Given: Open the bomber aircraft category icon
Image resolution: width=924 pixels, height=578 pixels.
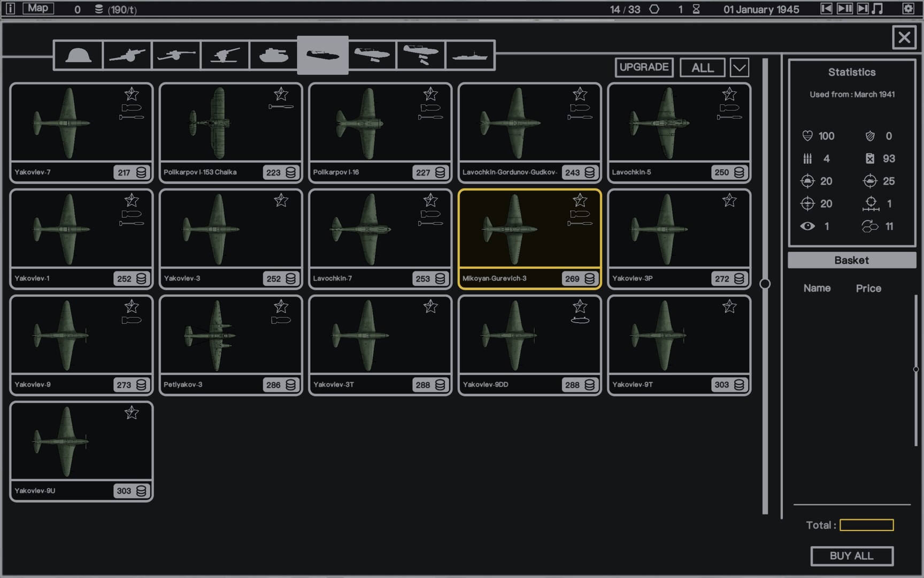Looking at the screenshot, I should pyautogui.click(x=421, y=55).
